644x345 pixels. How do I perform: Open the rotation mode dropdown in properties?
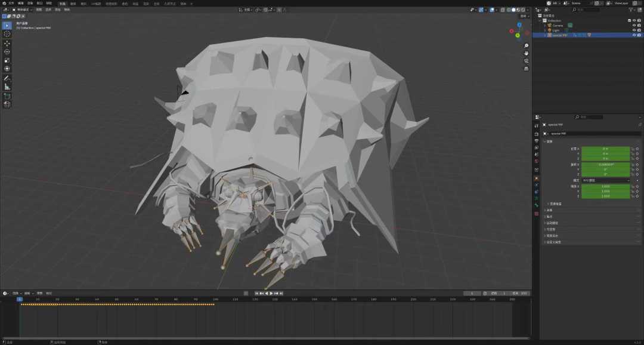605,180
